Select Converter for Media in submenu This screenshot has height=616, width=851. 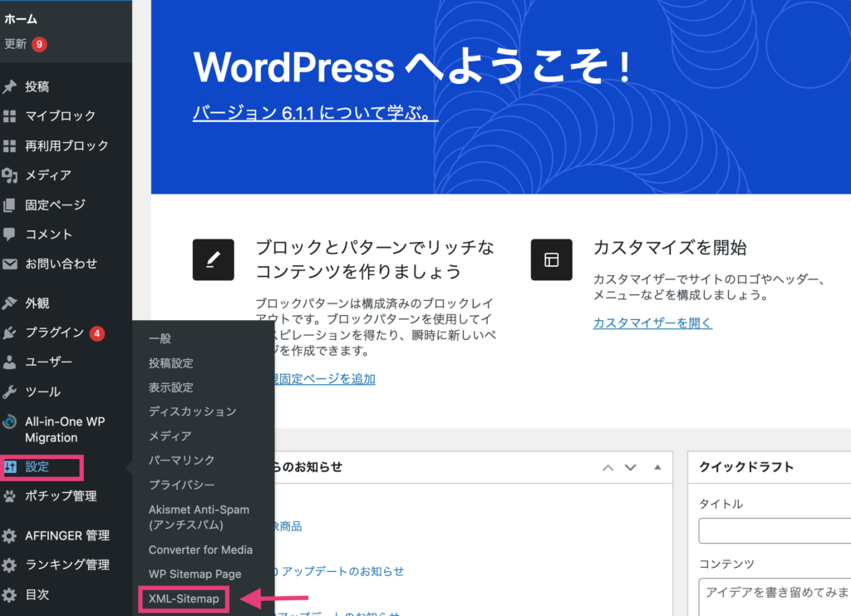click(201, 549)
